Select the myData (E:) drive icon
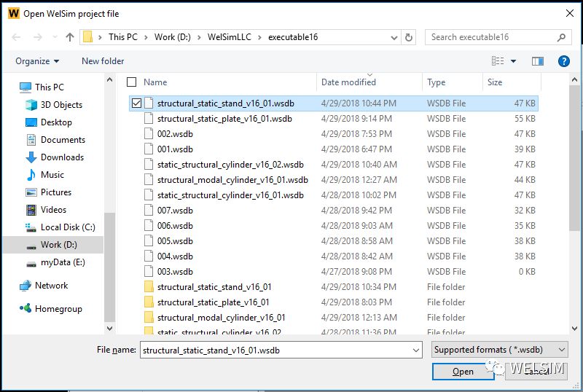Screen dimensions: 583x392 pyautogui.click(x=31, y=264)
